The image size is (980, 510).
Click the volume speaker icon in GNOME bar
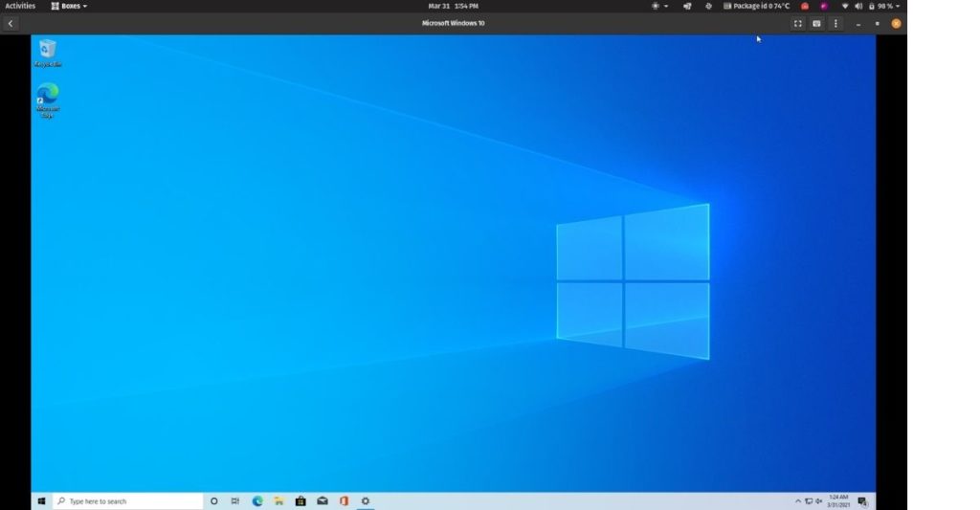coord(858,6)
